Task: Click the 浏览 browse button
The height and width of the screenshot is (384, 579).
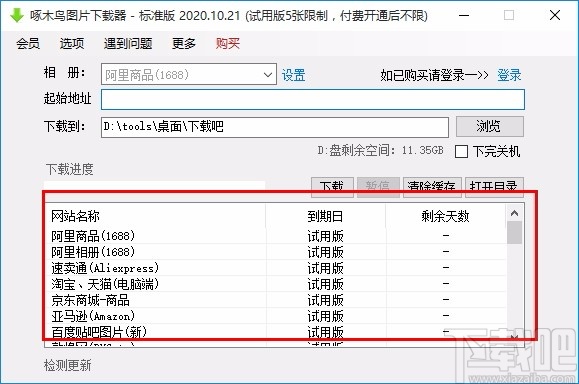Action: [x=490, y=127]
